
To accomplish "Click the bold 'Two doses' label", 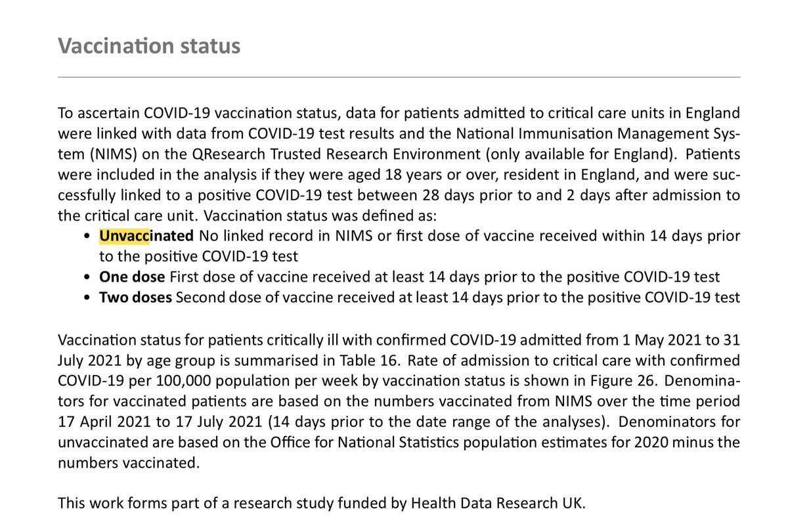I will pyautogui.click(x=135, y=298).
